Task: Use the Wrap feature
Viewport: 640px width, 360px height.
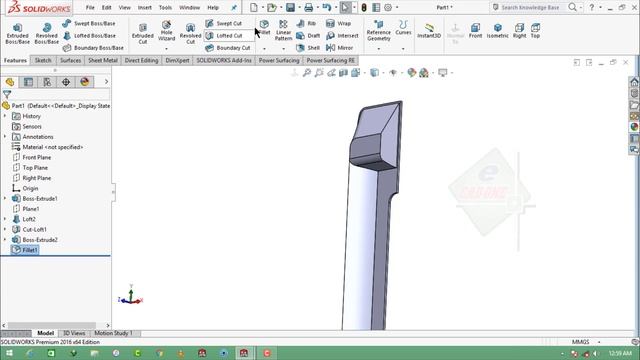Action: pyautogui.click(x=338, y=23)
